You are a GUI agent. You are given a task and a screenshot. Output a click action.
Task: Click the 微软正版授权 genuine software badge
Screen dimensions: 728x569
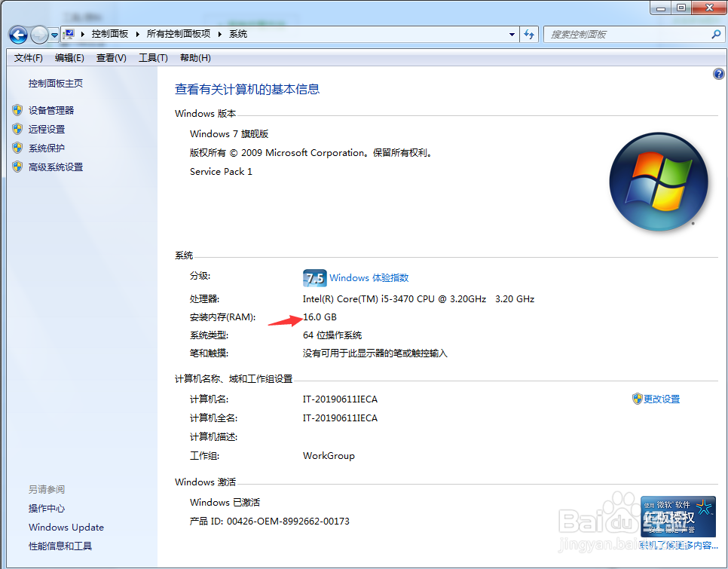[x=678, y=516]
